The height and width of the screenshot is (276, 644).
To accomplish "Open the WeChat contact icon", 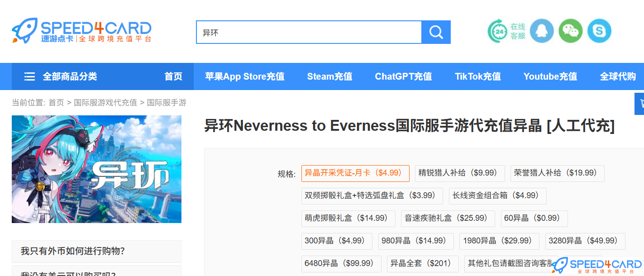I will [x=570, y=31].
